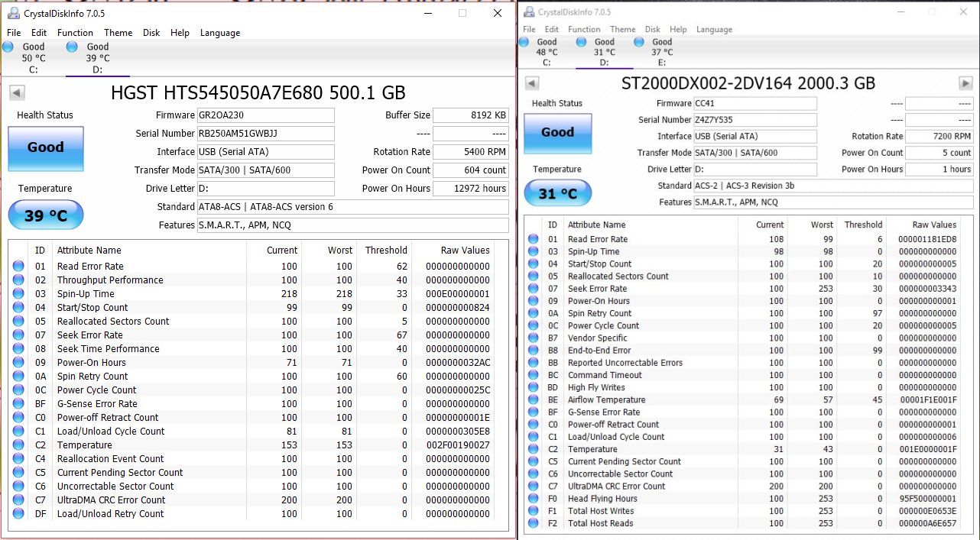Click next disk arrow in right window
Viewport: 980px width, 540px height.
[965, 83]
